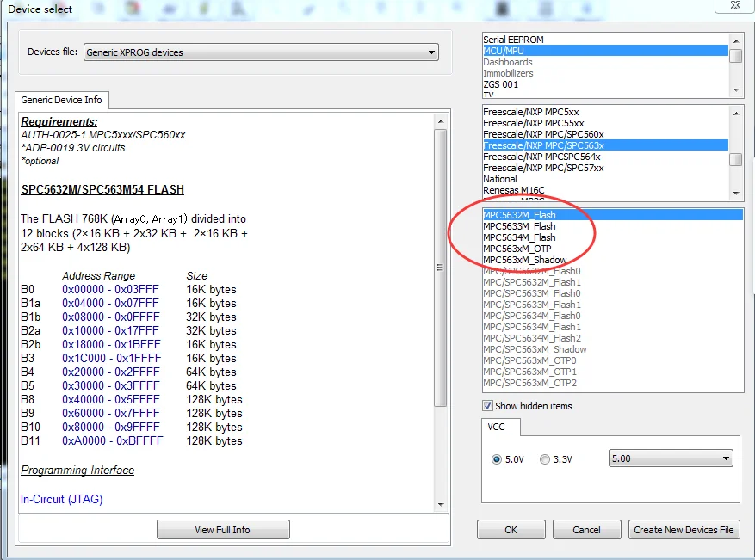Click the category list scroll down arrow
The width and height of the screenshot is (755, 560).
coord(736,90)
